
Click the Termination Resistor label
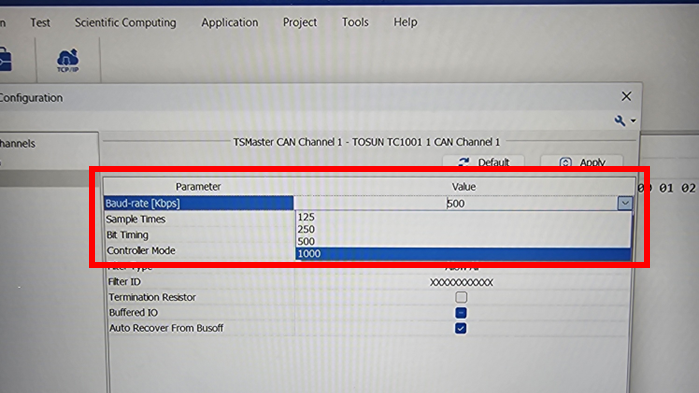pos(152,297)
